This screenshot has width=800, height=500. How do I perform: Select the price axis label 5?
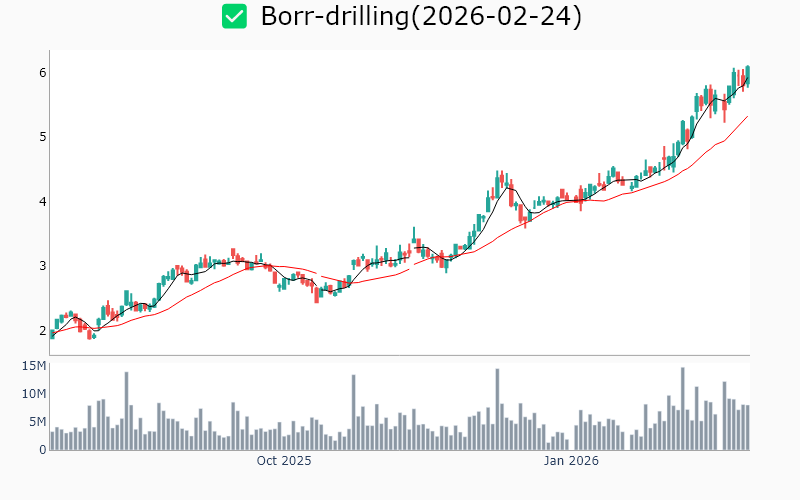click(43, 136)
